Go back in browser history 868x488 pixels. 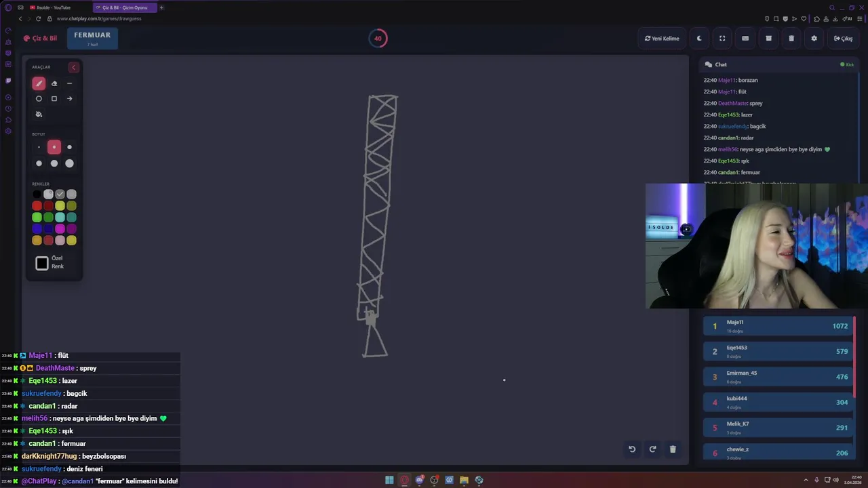tap(20, 19)
